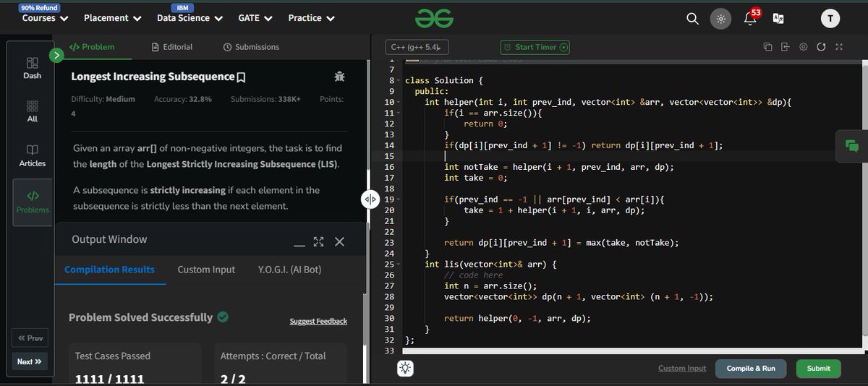Collapse code fold at line 8

pyautogui.click(x=399, y=81)
